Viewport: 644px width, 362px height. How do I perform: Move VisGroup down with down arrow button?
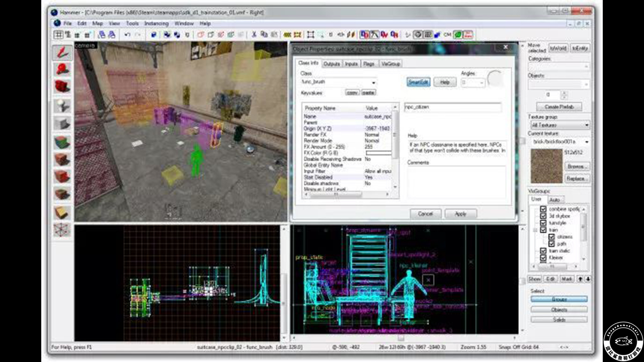pyautogui.click(x=588, y=279)
